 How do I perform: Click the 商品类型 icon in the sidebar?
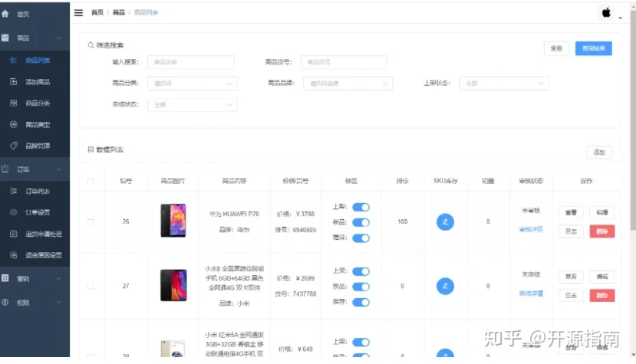13,124
